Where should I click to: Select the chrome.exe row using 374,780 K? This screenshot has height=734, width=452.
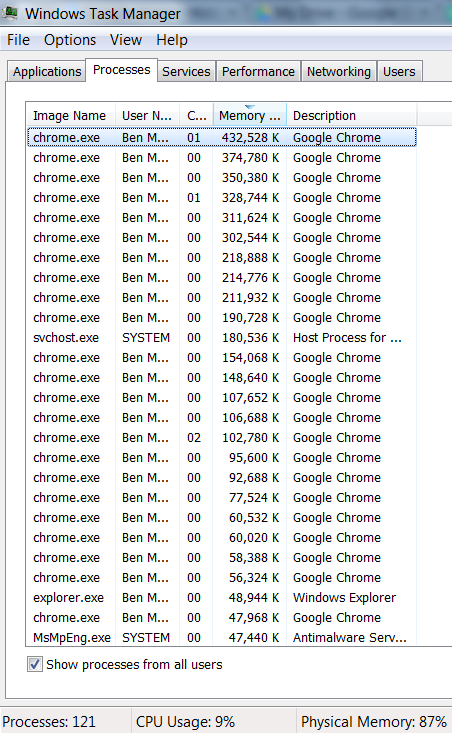pos(221,158)
